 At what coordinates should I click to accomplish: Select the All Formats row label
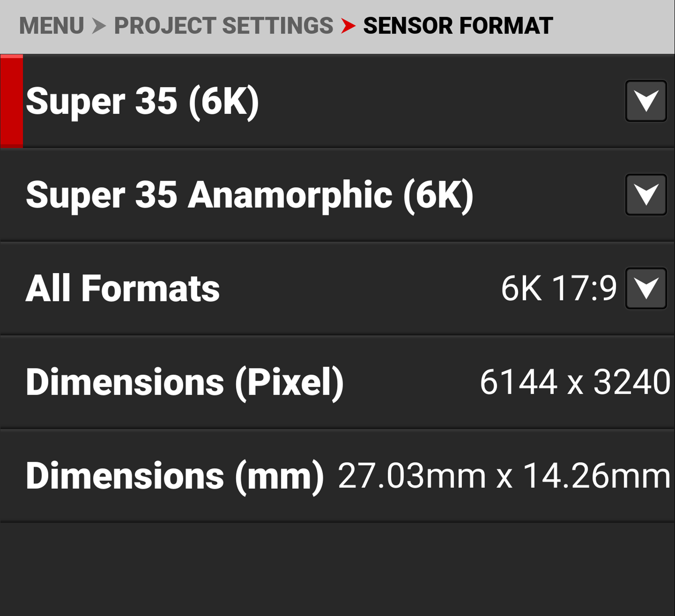[122, 288]
